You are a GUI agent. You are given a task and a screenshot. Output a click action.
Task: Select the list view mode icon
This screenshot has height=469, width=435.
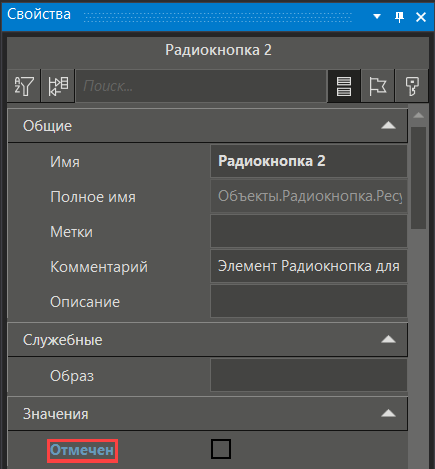[344, 86]
